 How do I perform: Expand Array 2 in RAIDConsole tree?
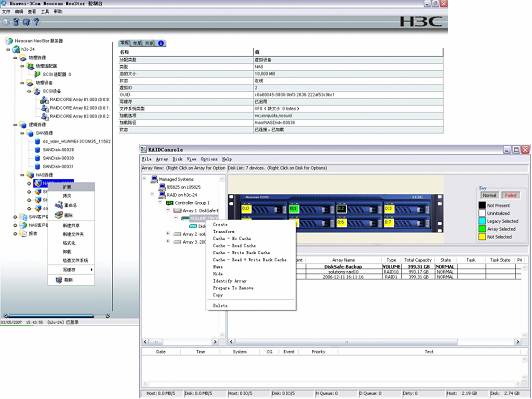coord(168,234)
